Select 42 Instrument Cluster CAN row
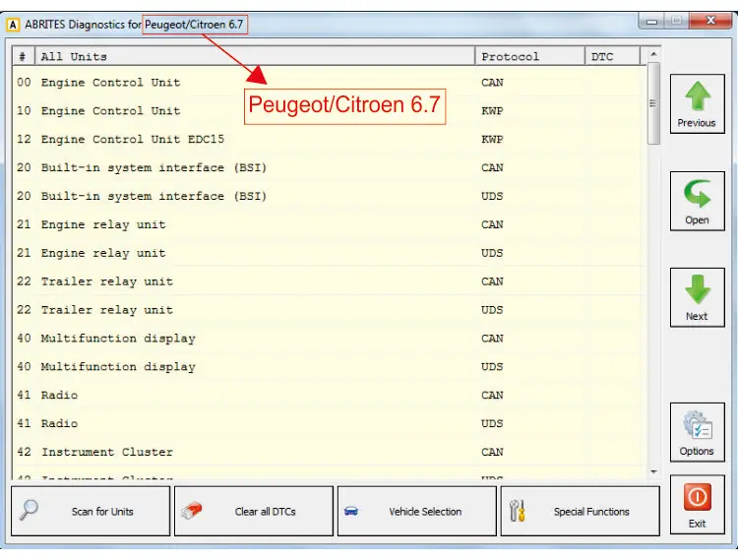This screenshot has height=560, width=738. (330, 452)
